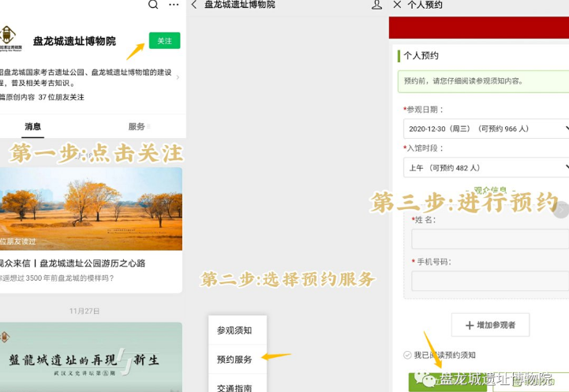Check 我已阅读预约须知 checkbox
569x392 pixels.
click(407, 355)
